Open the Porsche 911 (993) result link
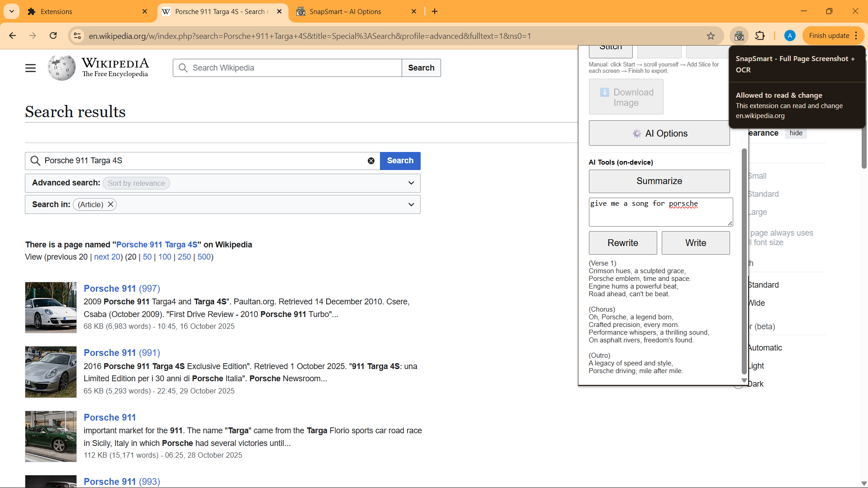The height and width of the screenshot is (488, 868). pos(122,482)
